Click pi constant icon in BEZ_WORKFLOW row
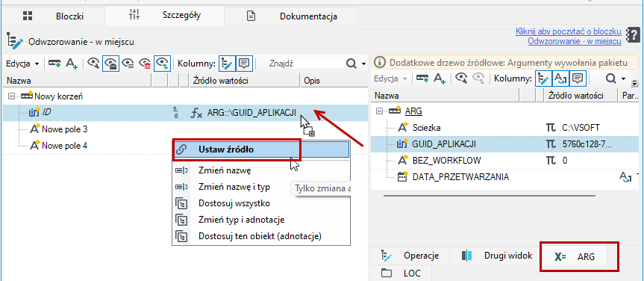The width and height of the screenshot is (644, 281). point(551,161)
